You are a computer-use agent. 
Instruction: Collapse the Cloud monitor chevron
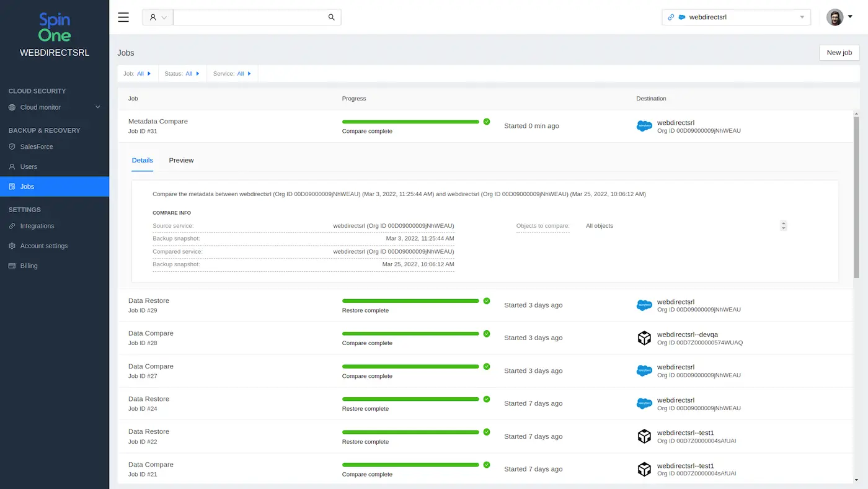(97, 107)
